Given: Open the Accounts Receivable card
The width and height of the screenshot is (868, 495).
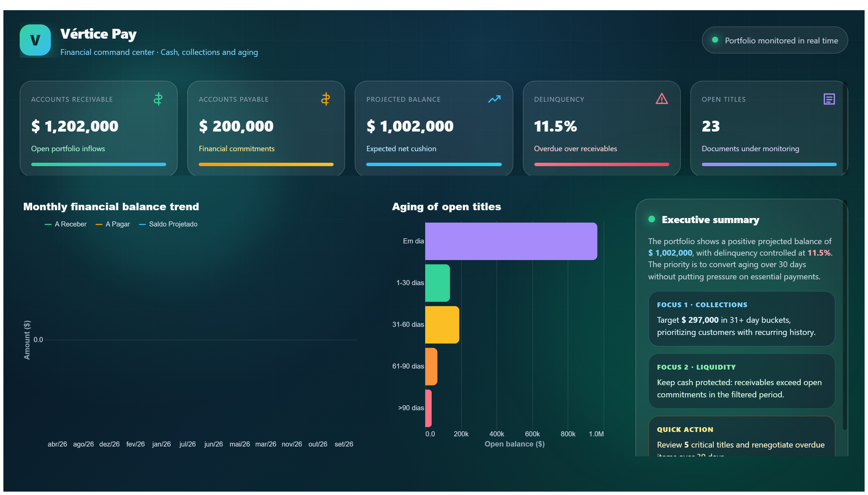Looking at the screenshot, I should [x=99, y=128].
